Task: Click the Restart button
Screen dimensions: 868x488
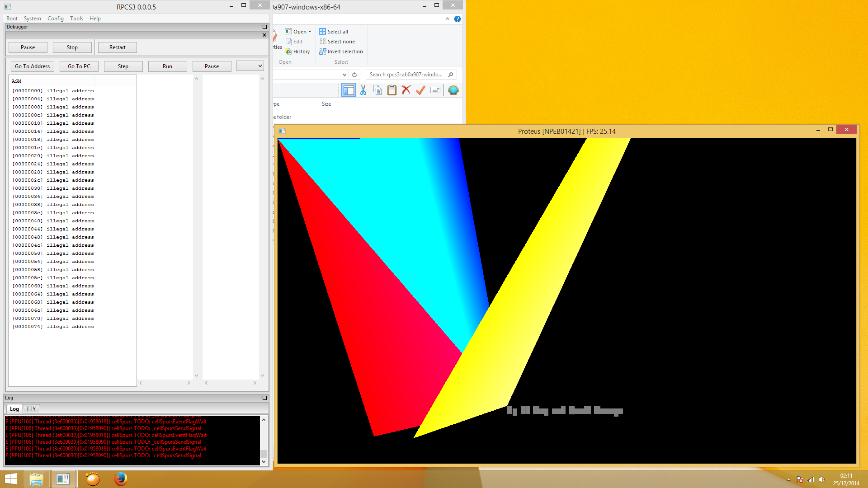Action: [x=118, y=47]
